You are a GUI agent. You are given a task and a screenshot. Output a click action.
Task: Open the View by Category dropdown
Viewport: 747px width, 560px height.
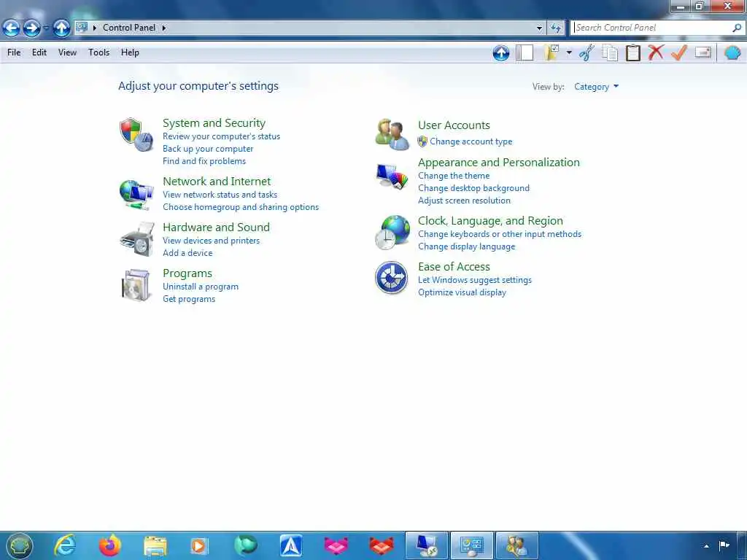(596, 87)
